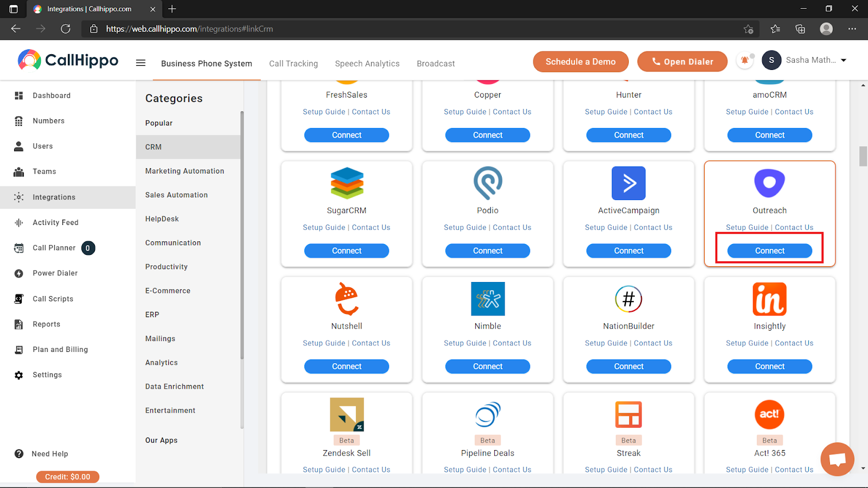Click the Call Planner calendar icon

pyautogui.click(x=19, y=248)
